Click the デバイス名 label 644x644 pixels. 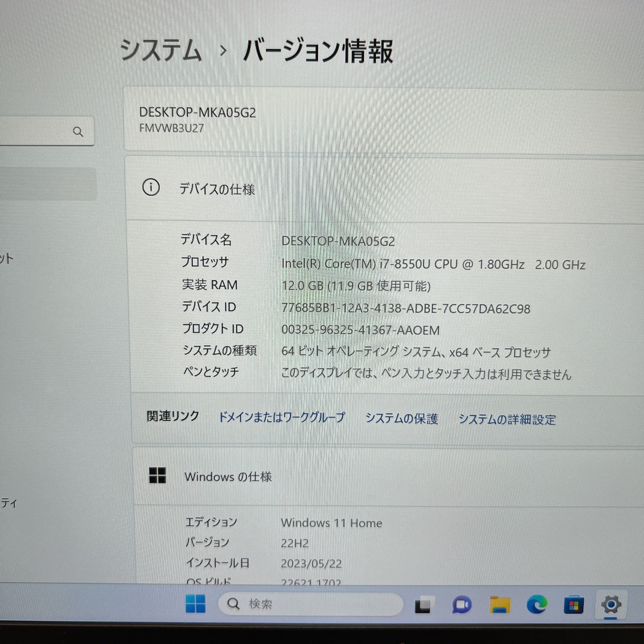pos(206,239)
